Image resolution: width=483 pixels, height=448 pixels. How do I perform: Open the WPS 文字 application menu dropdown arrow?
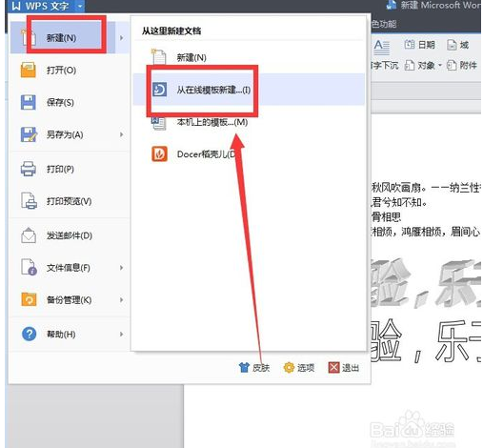coord(80,6)
